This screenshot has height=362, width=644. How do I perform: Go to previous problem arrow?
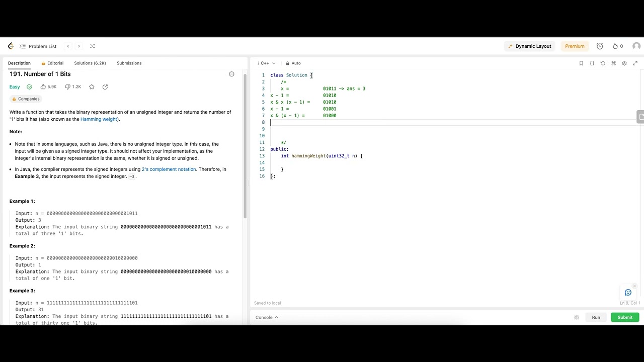68,46
